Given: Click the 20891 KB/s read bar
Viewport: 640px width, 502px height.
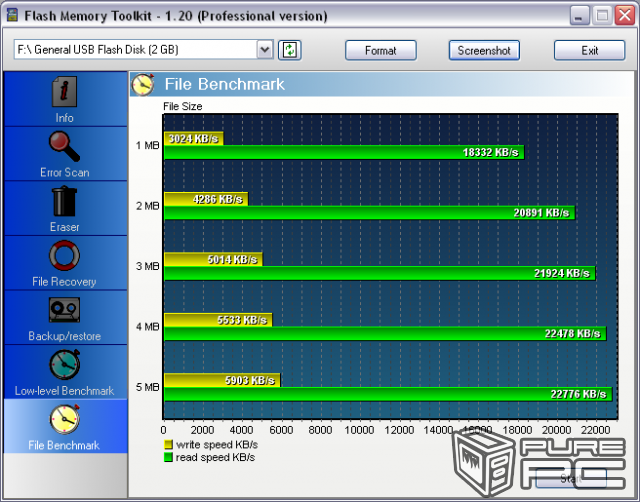Looking at the screenshot, I should [369, 213].
